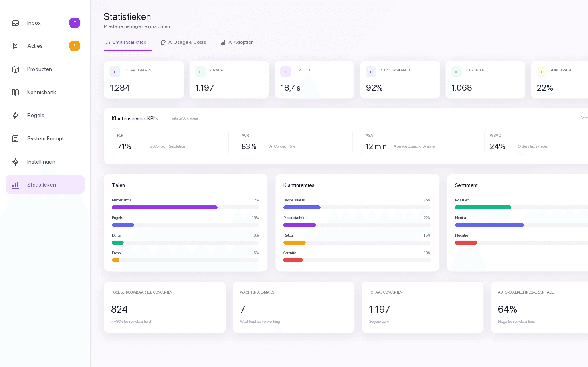Select the Statistieken bar chart icon

click(16, 185)
